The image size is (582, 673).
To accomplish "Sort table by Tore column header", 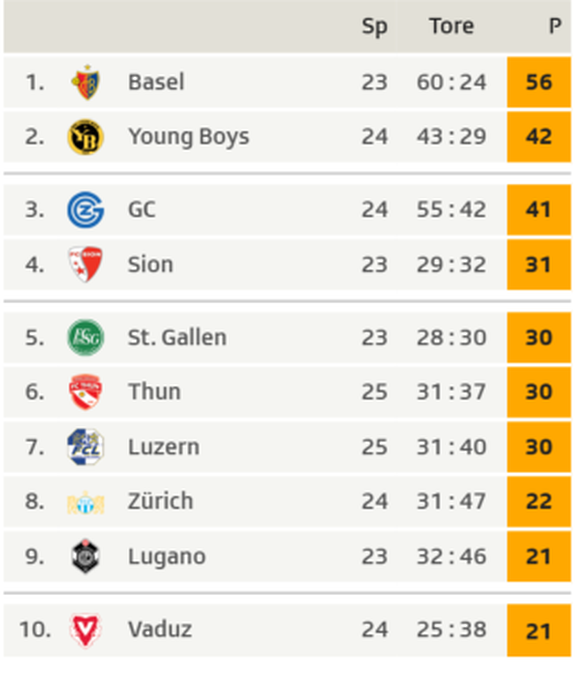I will coord(452,26).
